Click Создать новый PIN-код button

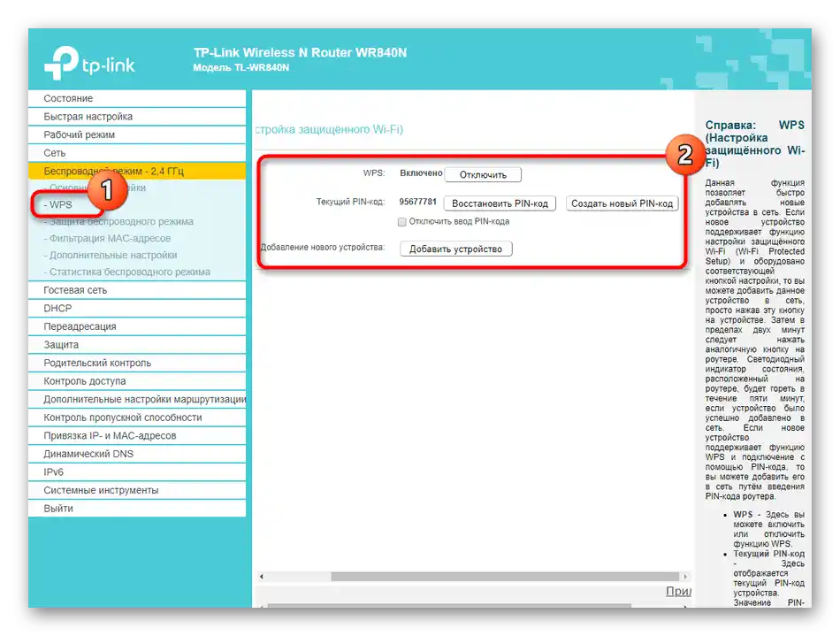[x=622, y=203]
